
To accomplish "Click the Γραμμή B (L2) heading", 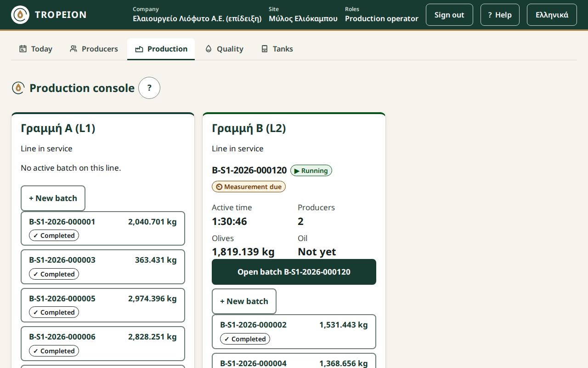I will tap(249, 128).
